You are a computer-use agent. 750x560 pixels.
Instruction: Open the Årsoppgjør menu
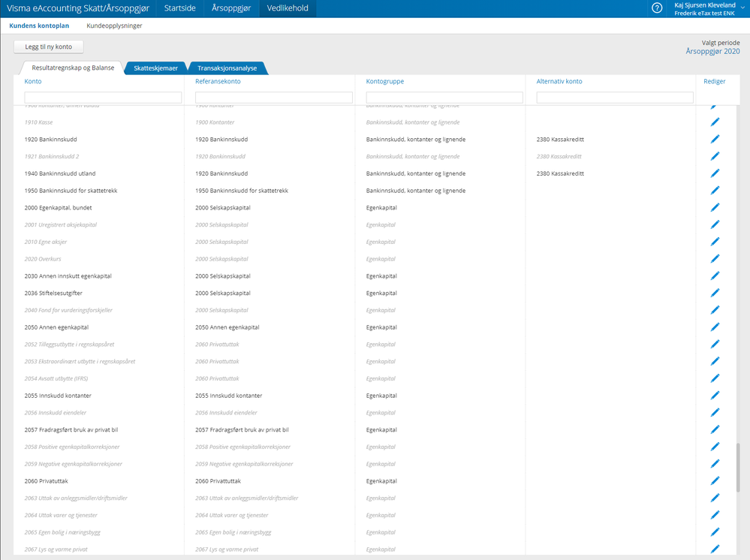coord(231,8)
